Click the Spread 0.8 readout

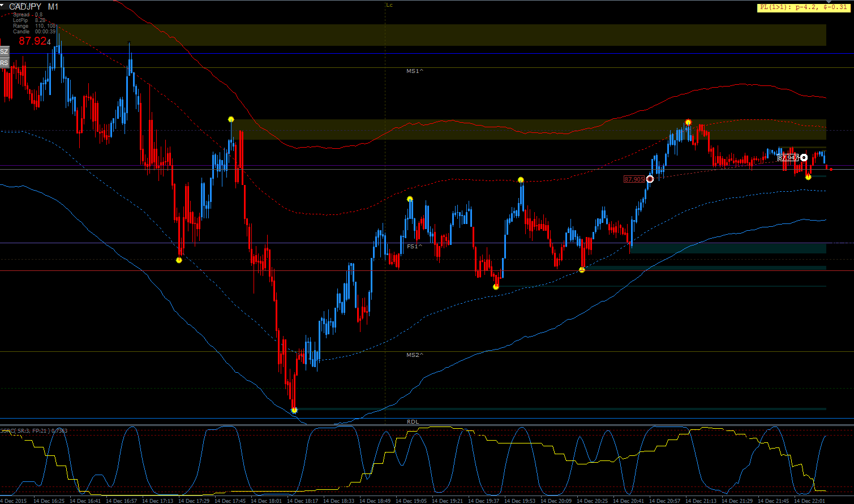click(27, 15)
